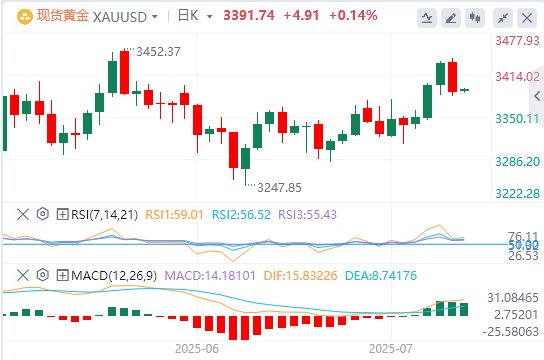Screen dimensions: 544x360
Task: Click the RSI2:56.52 value
Action: click(241, 215)
